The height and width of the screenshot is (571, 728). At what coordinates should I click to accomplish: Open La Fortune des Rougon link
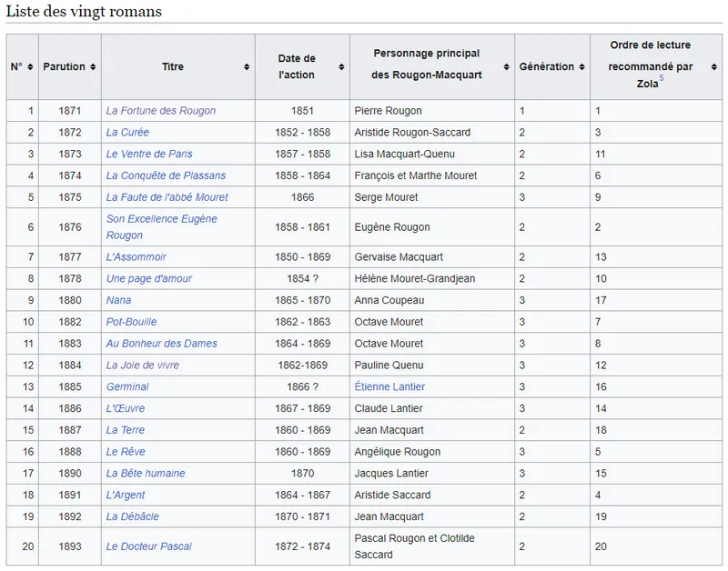click(161, 111)
